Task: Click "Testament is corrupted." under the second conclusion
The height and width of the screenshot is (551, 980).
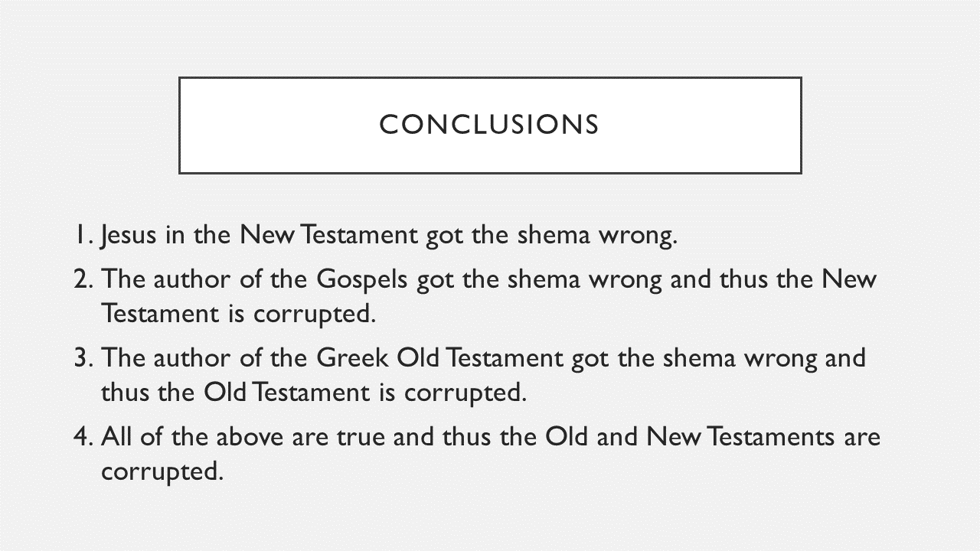Action: [239, 313]
